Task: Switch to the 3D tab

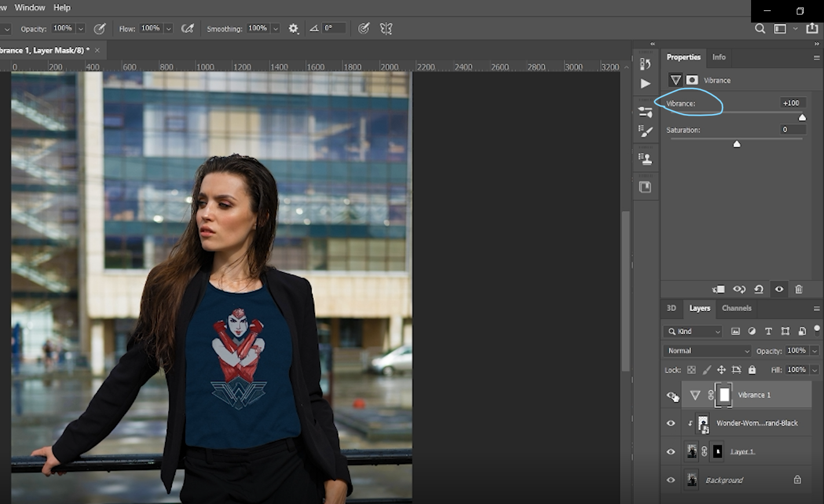Action: (x=671, y=308)
